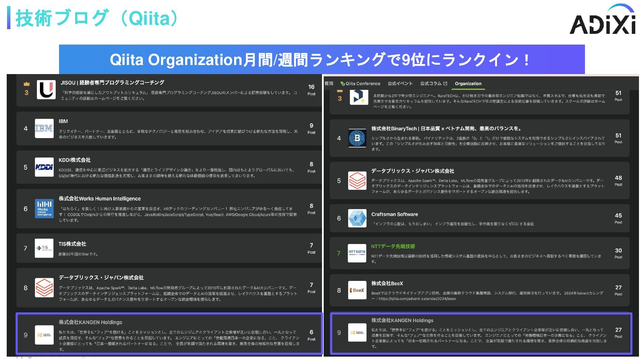Viewport: 644px width, 362px height.
Task: Switch to the Organization tab
Action: pos(468,84)
